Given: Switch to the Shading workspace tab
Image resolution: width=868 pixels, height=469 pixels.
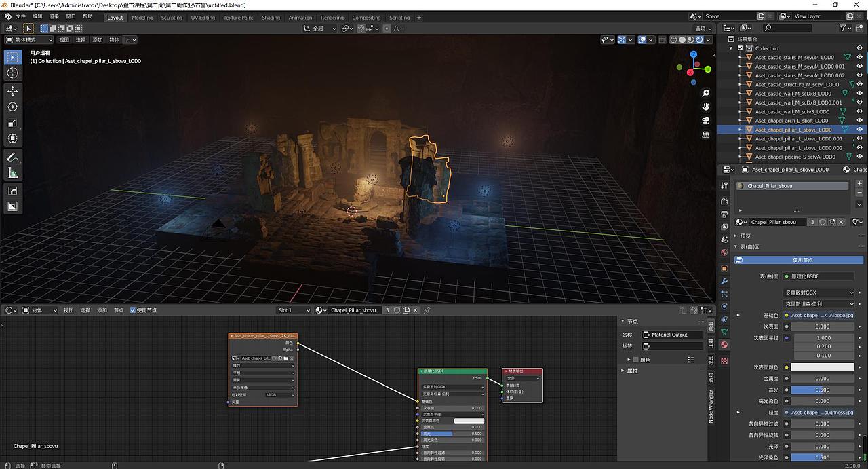Looking at the screenshot, I should click(x=271, y=18).
